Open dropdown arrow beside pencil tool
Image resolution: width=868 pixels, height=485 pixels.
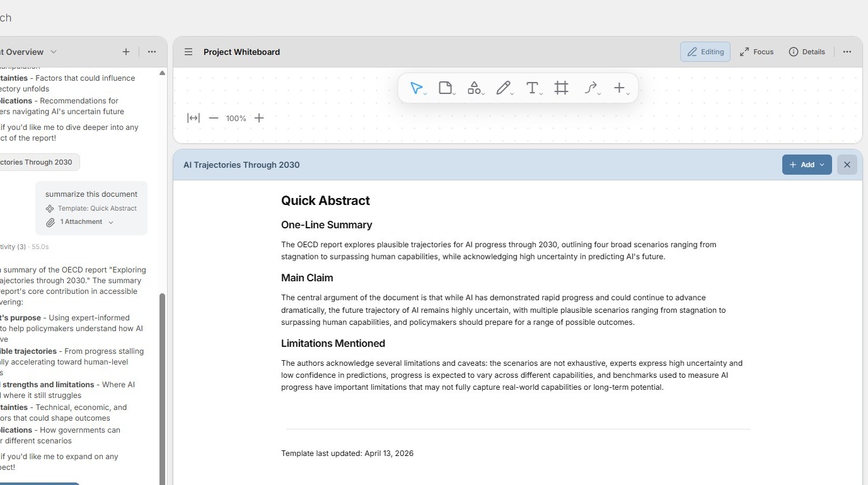tap(512, 94)
